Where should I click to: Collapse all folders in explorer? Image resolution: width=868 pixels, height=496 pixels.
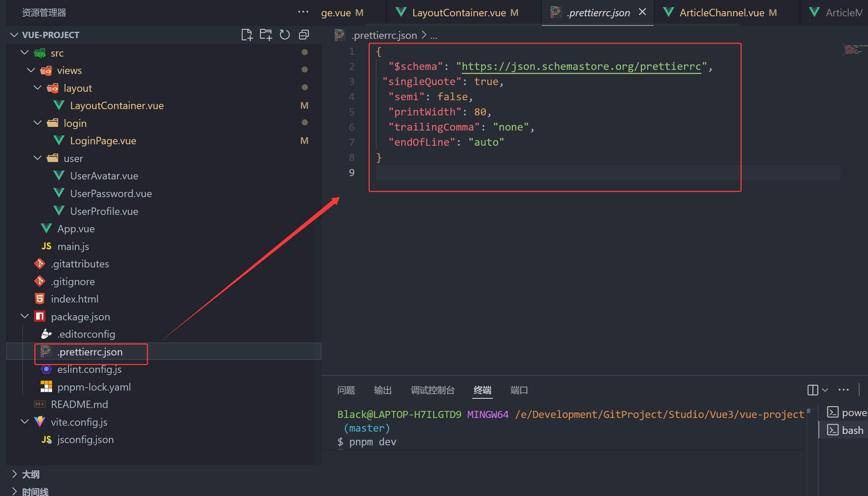point(304,35)
